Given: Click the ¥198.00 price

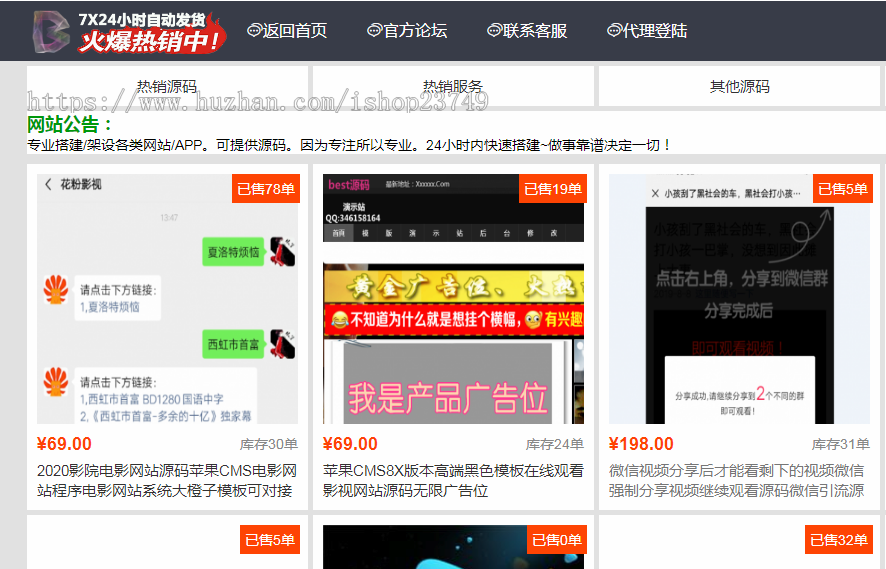Looking at the screenshot, I should 641,444.
